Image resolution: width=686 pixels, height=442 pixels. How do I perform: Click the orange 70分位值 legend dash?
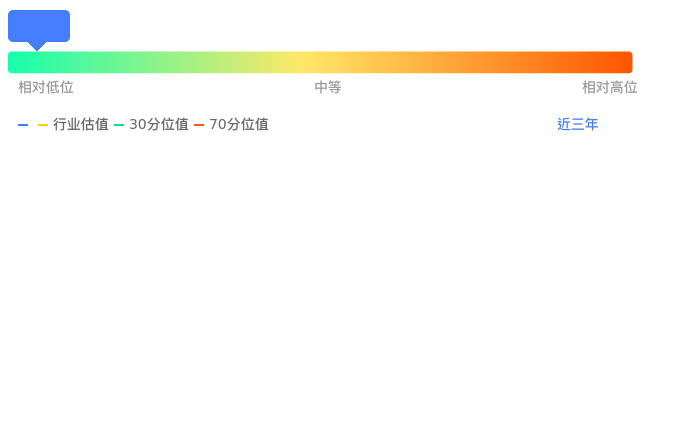pyautogui.click(x=199, y=125)
